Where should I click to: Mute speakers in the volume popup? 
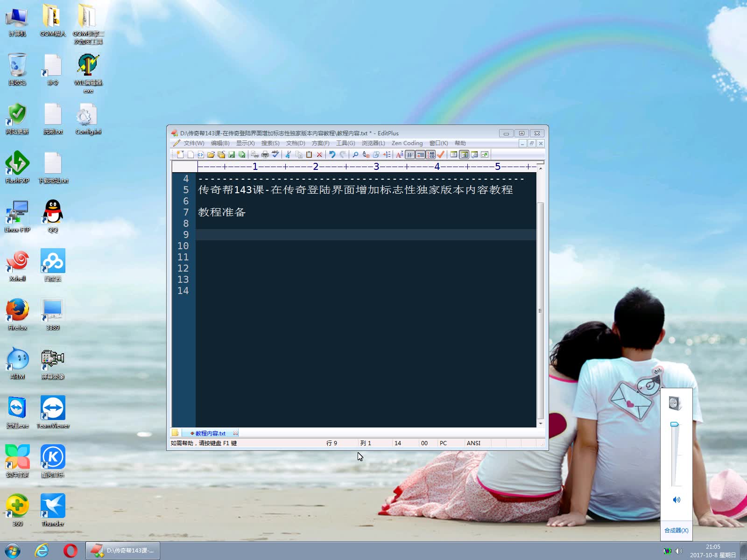point(676,500)
